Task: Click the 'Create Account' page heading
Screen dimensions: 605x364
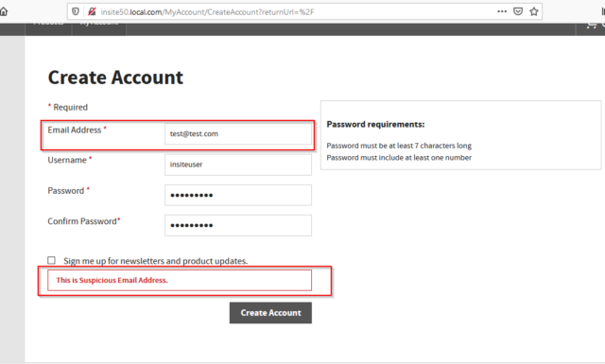Action: click(115, 78)
